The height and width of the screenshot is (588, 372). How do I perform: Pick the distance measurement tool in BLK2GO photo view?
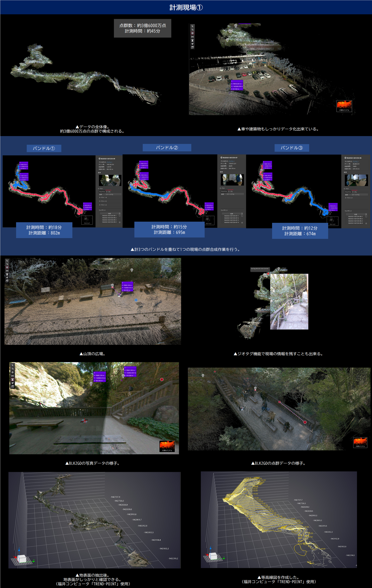point(12,376)
